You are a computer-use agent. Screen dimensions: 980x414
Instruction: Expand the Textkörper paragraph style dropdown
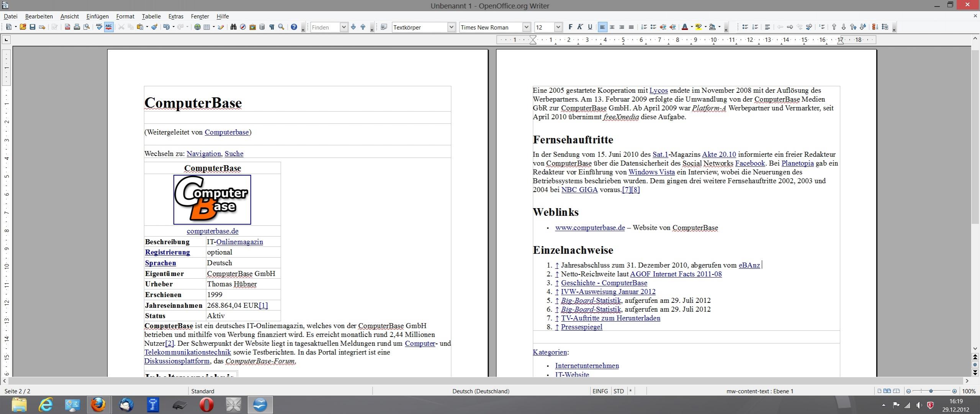[x=451, y=27]
